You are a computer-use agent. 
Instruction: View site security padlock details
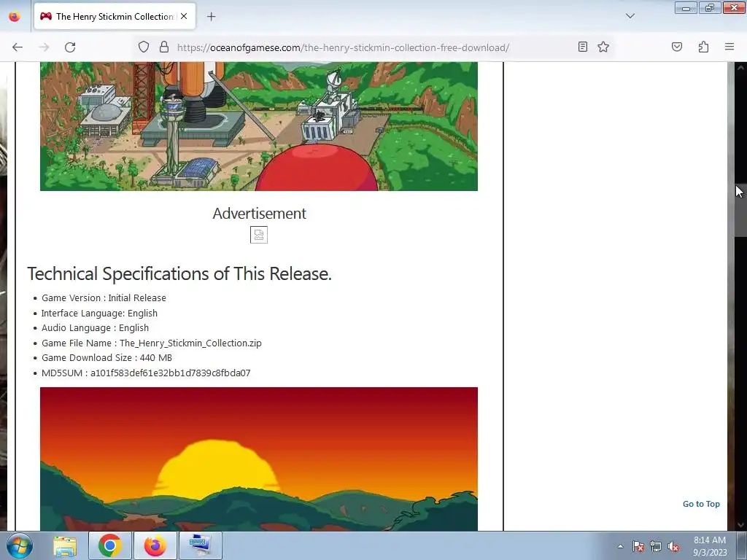pyautogui.click(x=164, y=47)
